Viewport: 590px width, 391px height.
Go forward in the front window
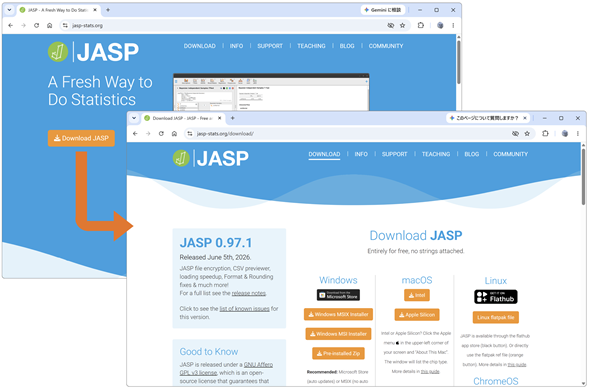[148, 134]
